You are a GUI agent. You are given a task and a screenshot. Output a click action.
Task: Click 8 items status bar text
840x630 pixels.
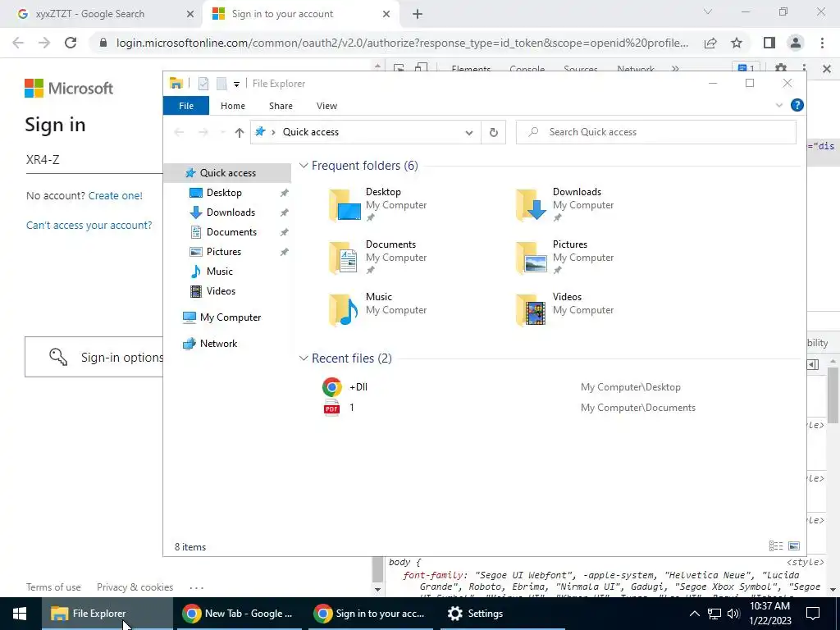(190, 547)
